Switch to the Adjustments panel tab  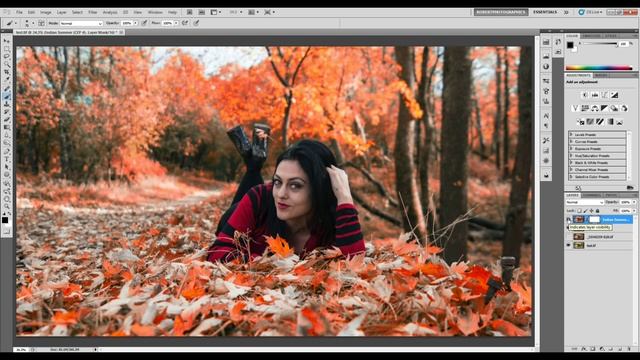click(578, 76)
